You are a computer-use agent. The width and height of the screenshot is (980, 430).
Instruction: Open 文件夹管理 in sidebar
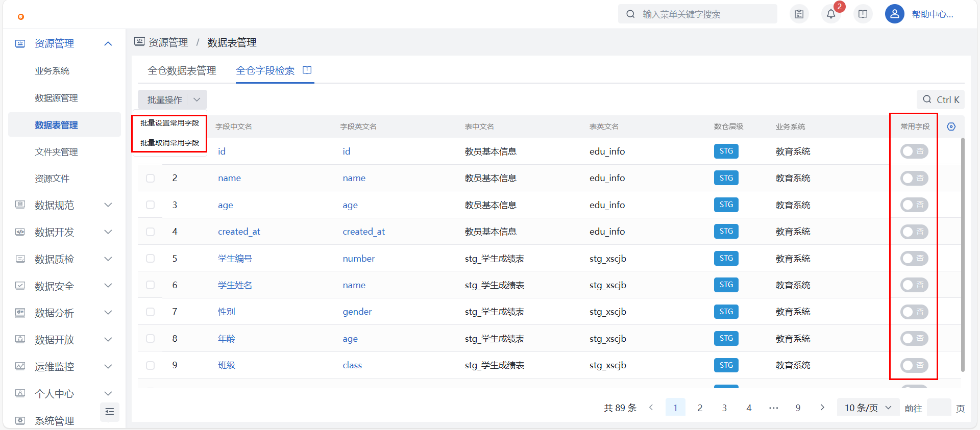click(x=56, y=152)
